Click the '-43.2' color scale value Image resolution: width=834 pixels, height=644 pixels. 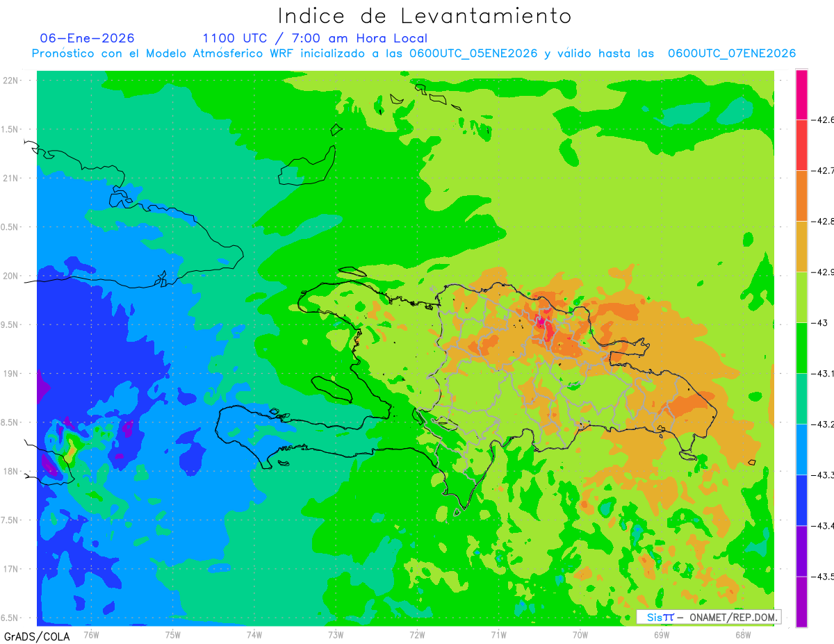[x=822, y=424]
